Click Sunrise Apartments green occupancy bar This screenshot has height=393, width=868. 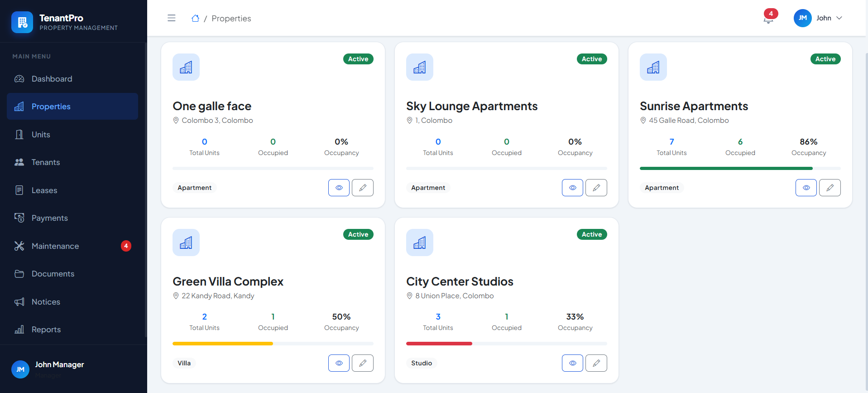click(726, 168)
